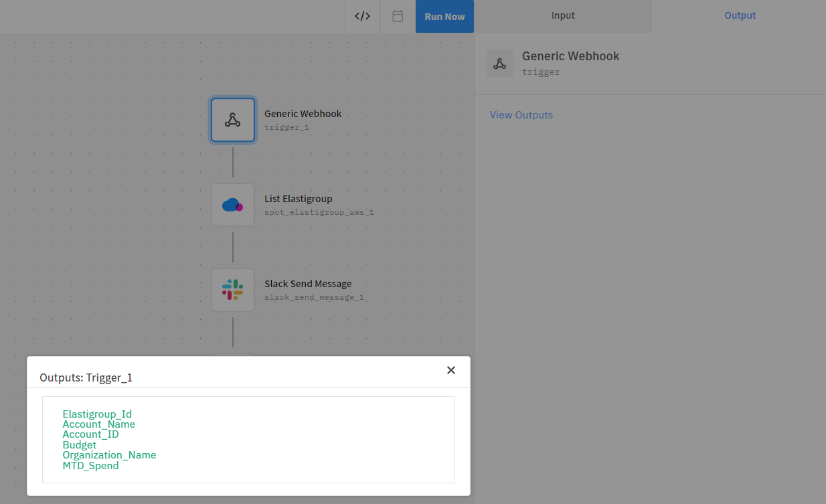This screenshot has height=504, width=826.
Task: Click the List Elastigroup node label
Action: click(298, 199)
